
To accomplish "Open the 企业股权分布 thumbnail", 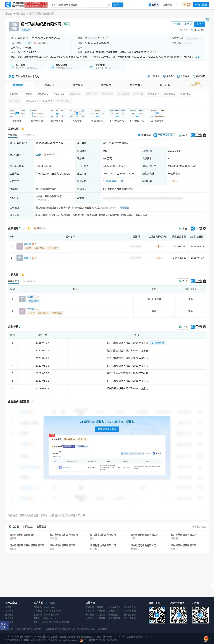I will (137, 116).
